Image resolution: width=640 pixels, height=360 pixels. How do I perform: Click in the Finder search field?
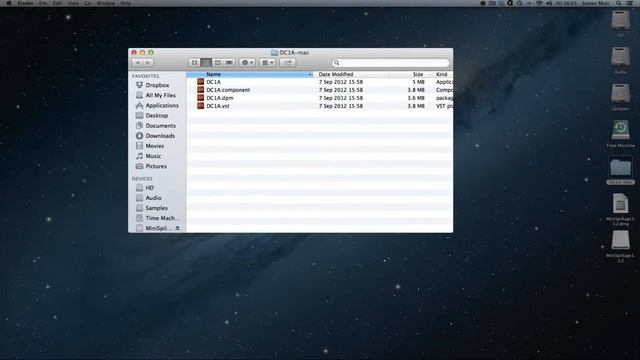click(391, 62)
